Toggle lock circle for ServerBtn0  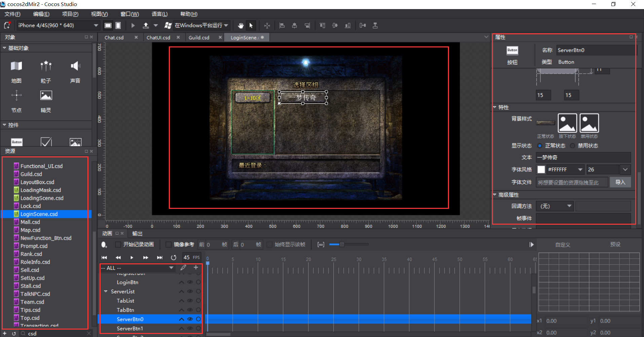click(x=198, y=319)
